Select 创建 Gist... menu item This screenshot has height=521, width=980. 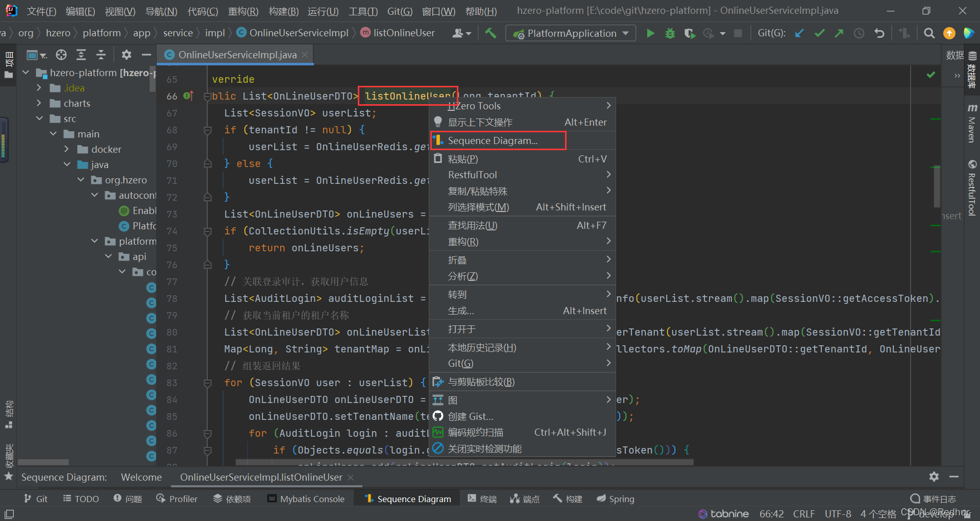click(522, 416)
